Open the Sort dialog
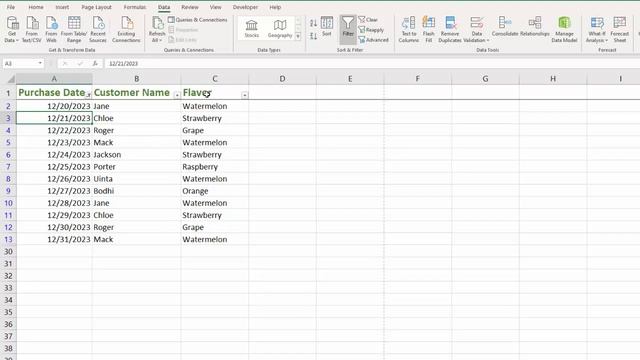The height and width of the screenshot is (360, 640). (327, 27)
